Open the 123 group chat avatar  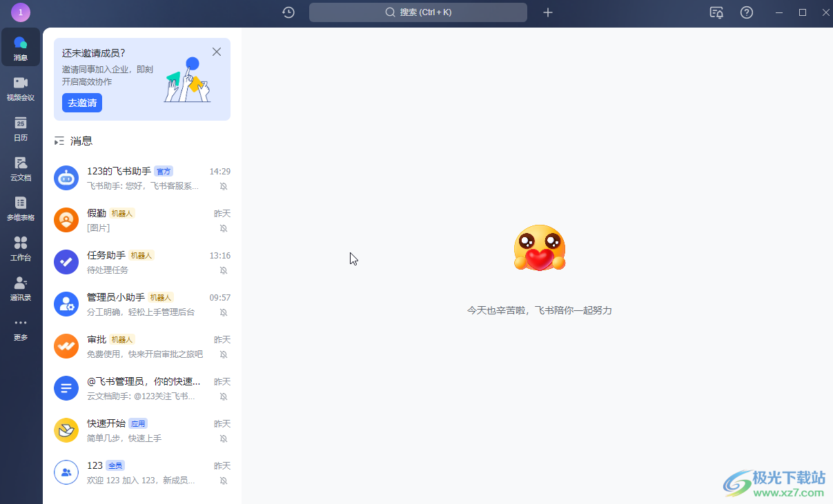pos(66,472)
